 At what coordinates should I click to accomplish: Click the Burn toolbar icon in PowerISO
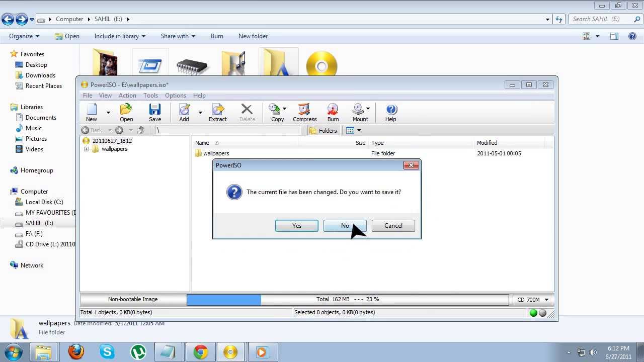pyautogui.click(x=333, y=113)
